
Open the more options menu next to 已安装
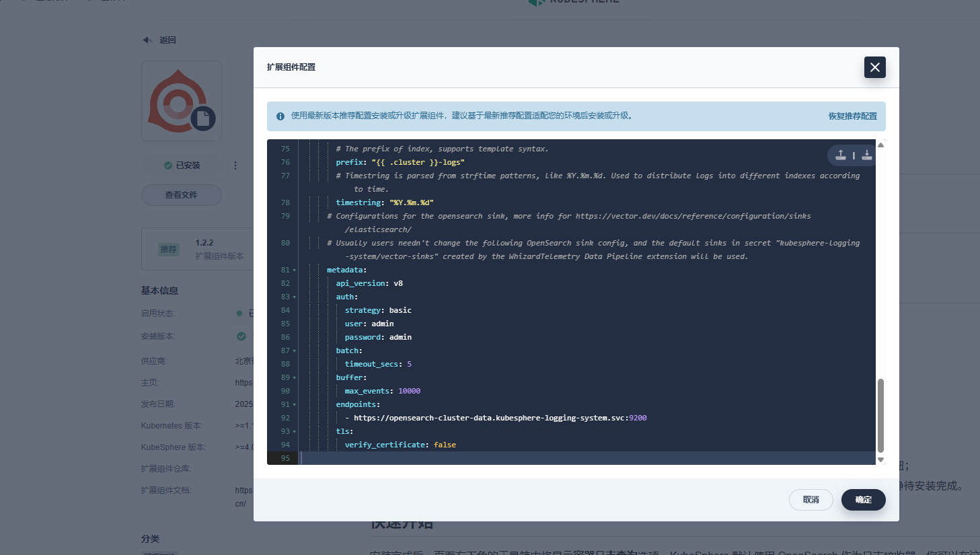pos(235,165)
